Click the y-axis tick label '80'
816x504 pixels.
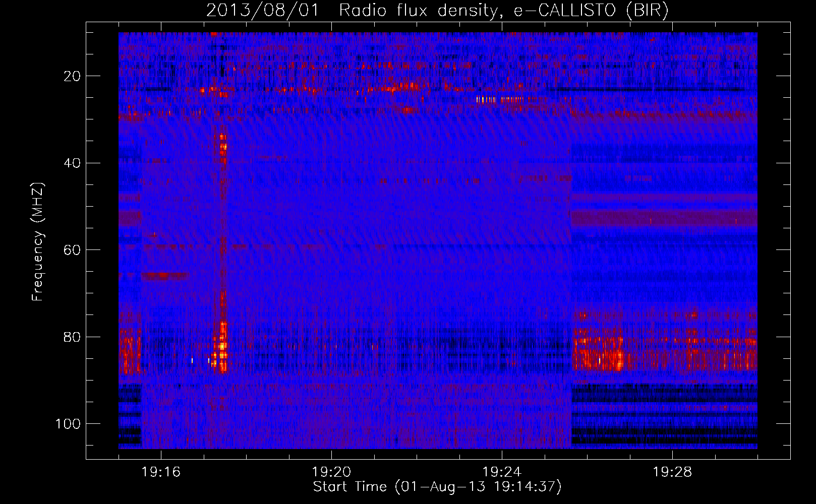(x=73, y=337)
